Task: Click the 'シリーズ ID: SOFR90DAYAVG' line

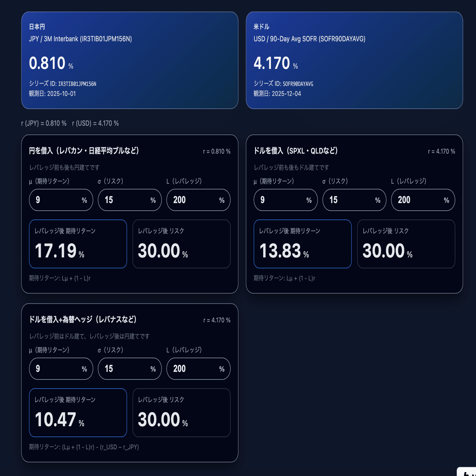Action: point(283,83)
